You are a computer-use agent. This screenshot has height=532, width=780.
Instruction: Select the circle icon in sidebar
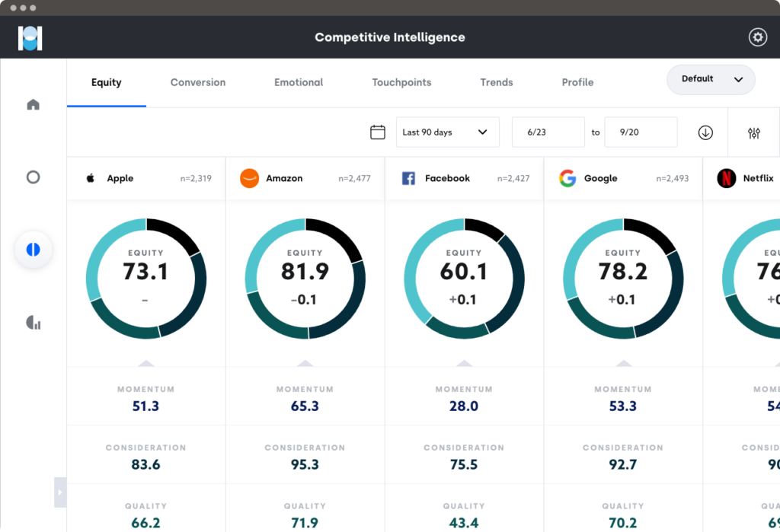(33, 177)
